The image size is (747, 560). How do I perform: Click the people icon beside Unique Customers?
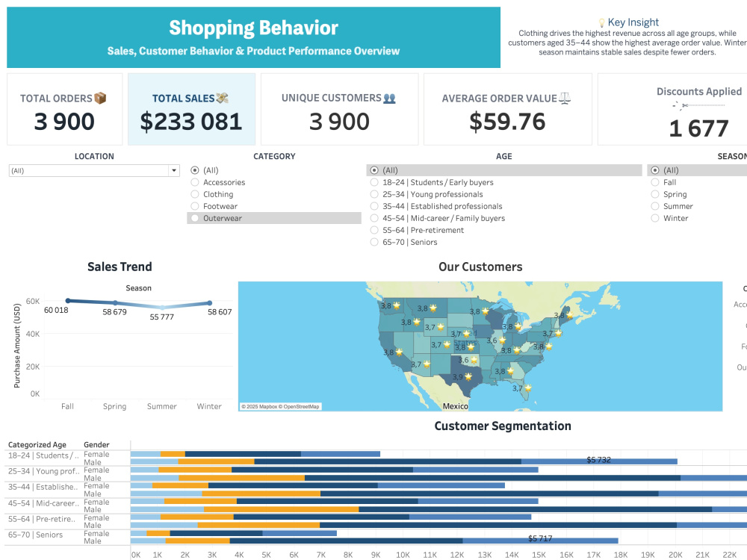389,99
